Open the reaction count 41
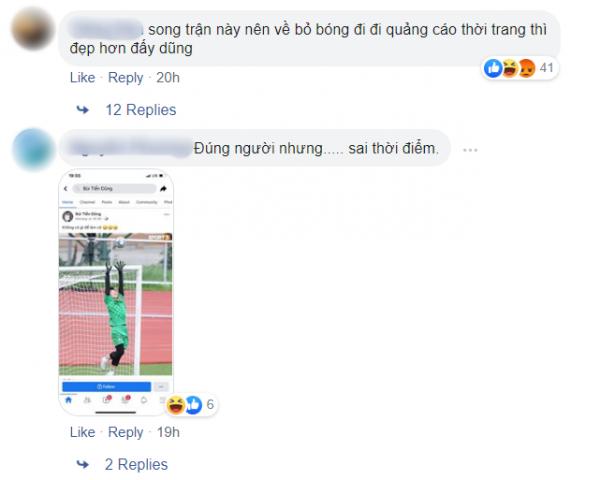The width and height of the screenshot is (600, 480). point(546,68)
